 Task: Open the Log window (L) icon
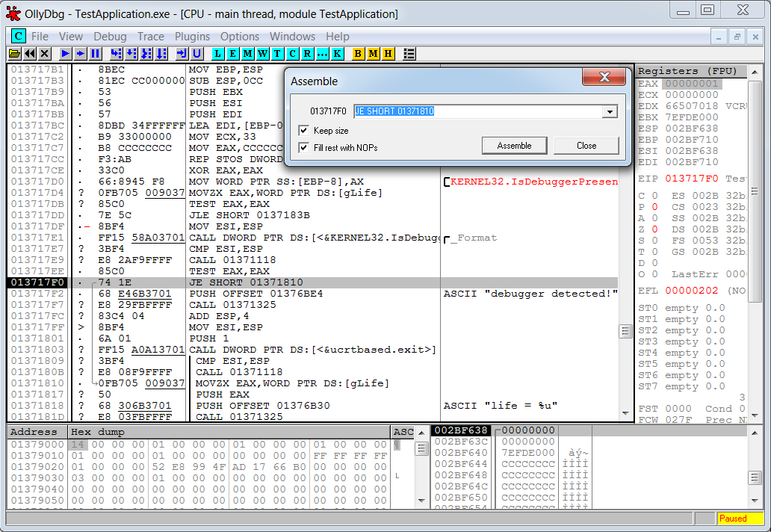(217, 54)
